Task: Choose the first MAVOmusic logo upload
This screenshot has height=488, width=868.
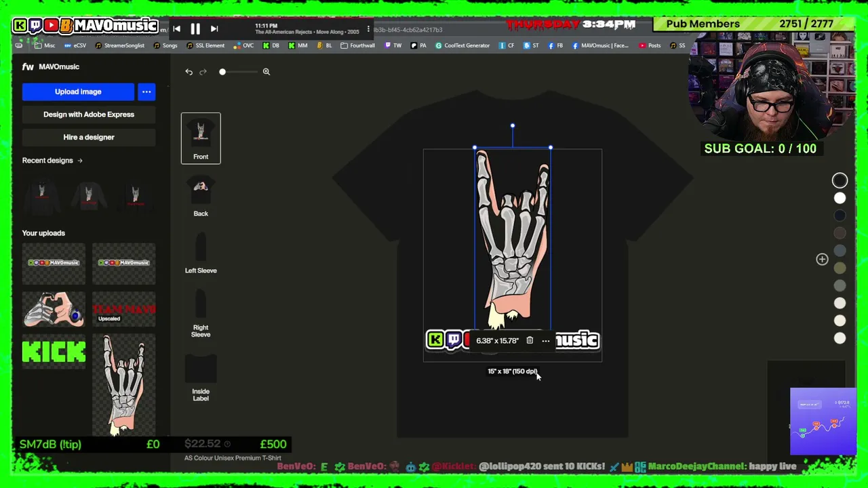Action: pyautogui.click(x=54, y=263)
